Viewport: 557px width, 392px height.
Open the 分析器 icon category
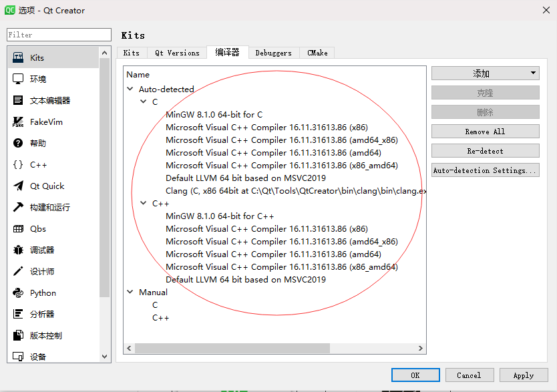pos(18,314)
